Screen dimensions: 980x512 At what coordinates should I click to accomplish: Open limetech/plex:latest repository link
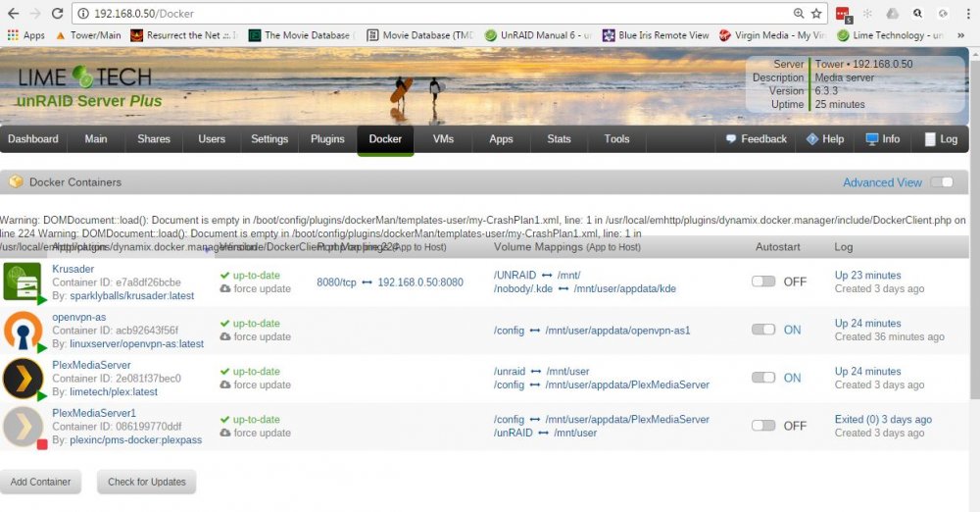click(x=114, y=391)
